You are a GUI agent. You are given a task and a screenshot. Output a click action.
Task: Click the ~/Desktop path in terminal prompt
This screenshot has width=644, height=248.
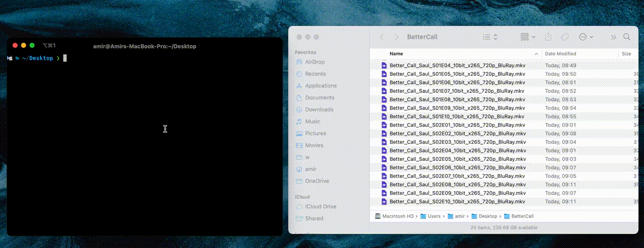tap(37, 59)
